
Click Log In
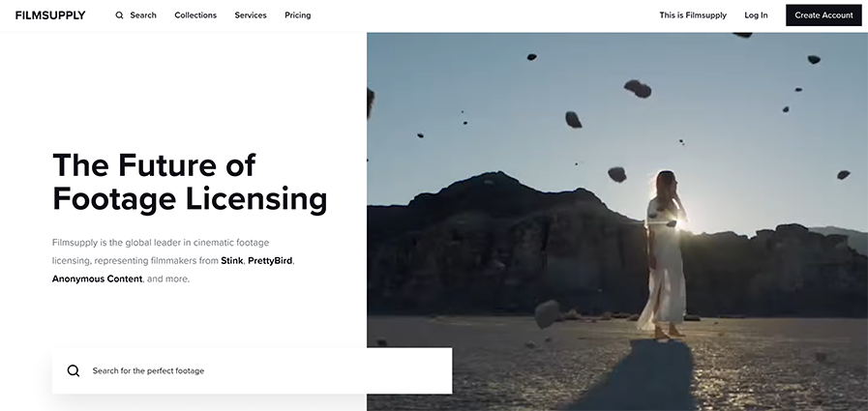(756, 15)
